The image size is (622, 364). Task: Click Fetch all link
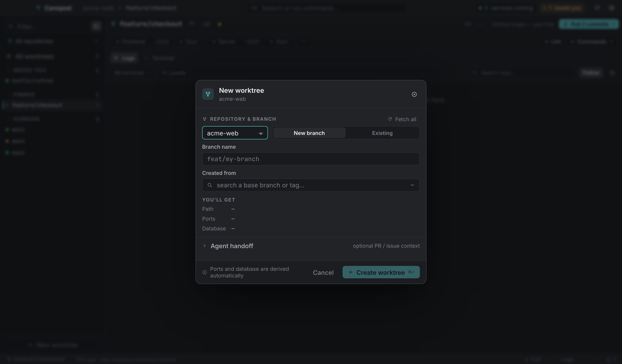point(402,119)
